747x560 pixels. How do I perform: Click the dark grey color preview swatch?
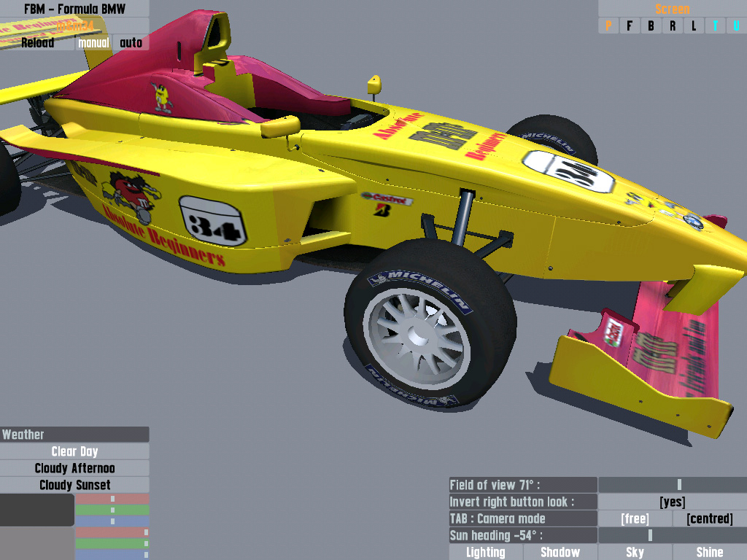[x=37, y=510]
